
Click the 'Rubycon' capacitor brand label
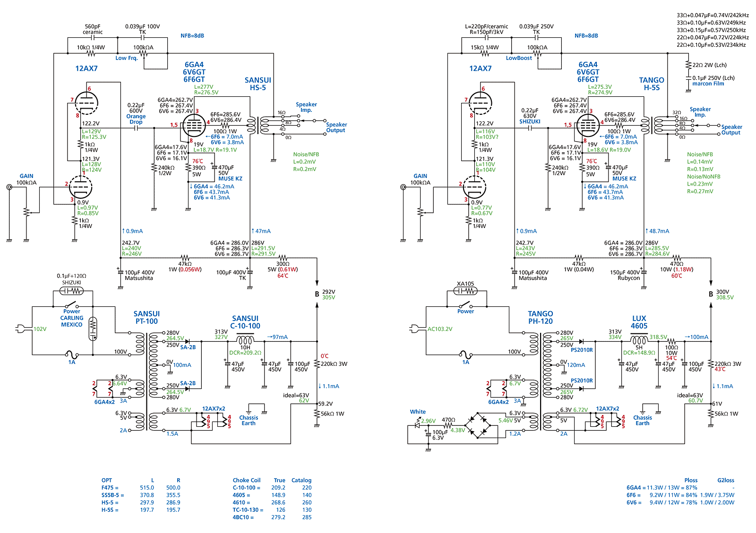[x=629, y=279]
